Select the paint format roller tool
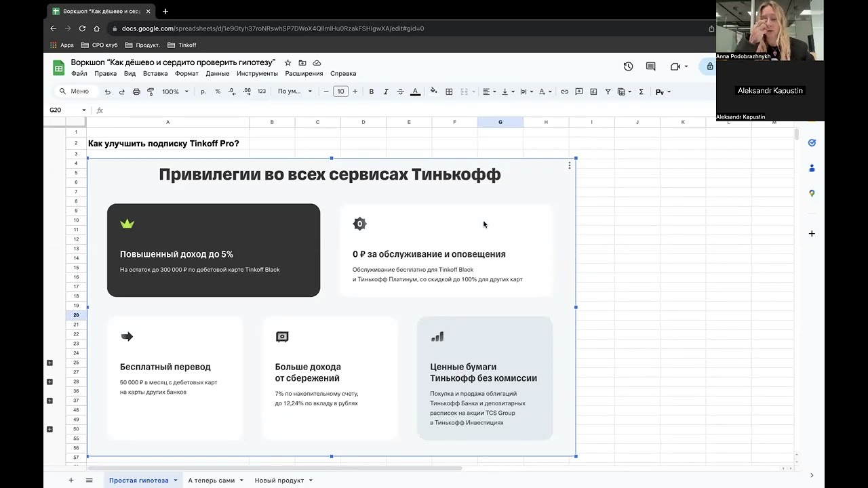The height and width of the screenshot is (488, 868). pos(151,91)
